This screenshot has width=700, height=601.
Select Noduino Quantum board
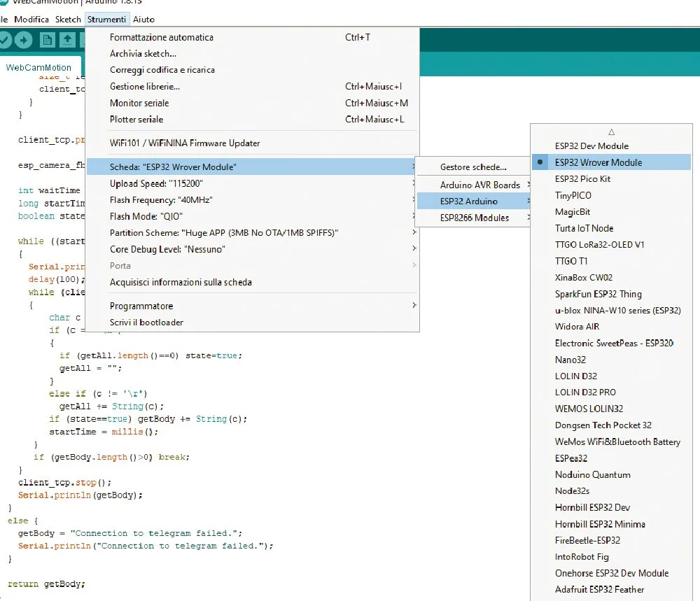pos(611,475)
